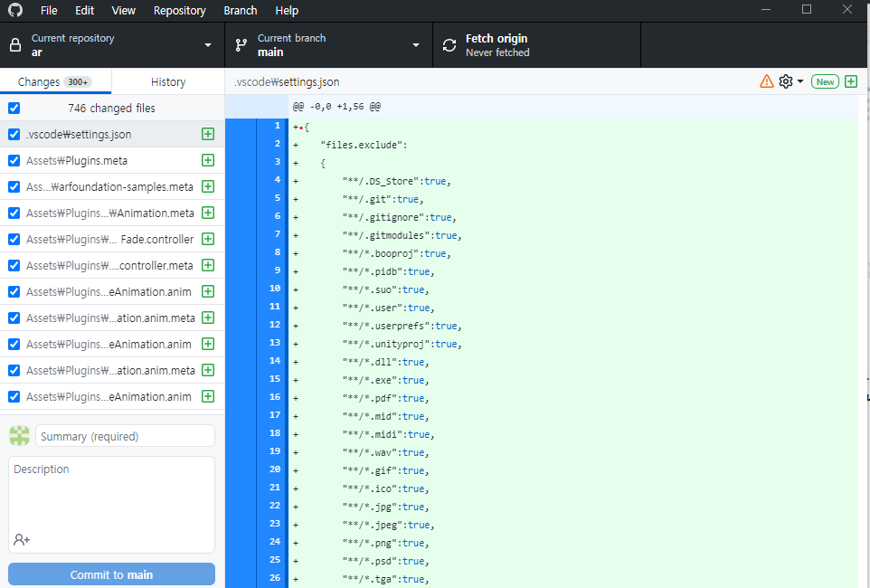Viewport: 870px width, 588px height.
Task: Uncheck the .vscode settings.json file
Action: click(14, 134)
